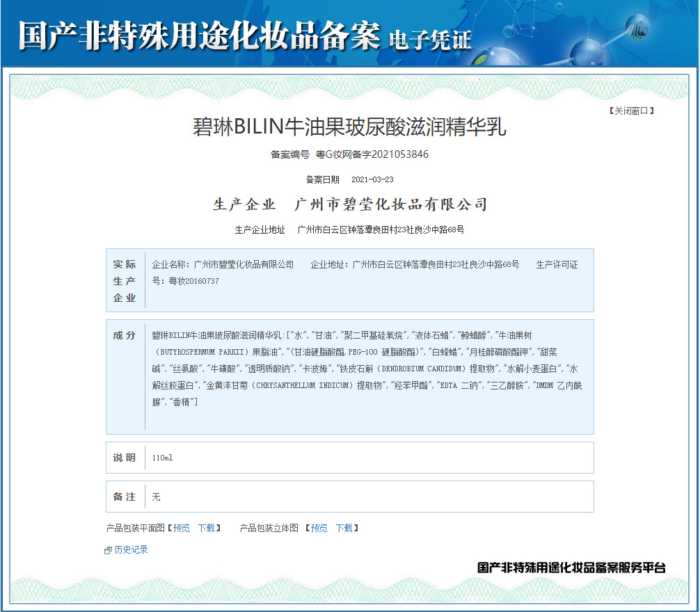Screen dimensions: 700x612
Task: Click the production license number 粤妆20160737
Action: [x=193, y=281]
